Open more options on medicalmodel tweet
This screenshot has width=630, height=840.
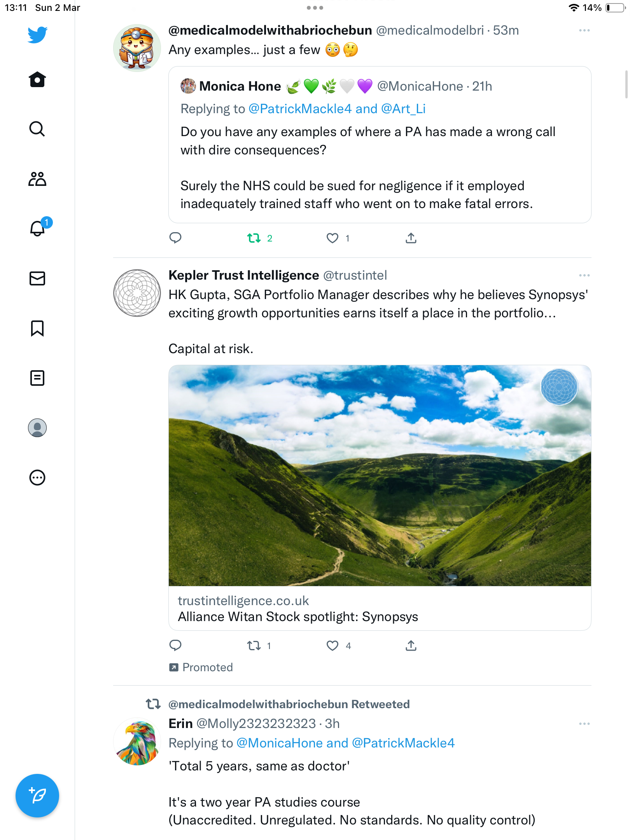[x=584, y=30]
